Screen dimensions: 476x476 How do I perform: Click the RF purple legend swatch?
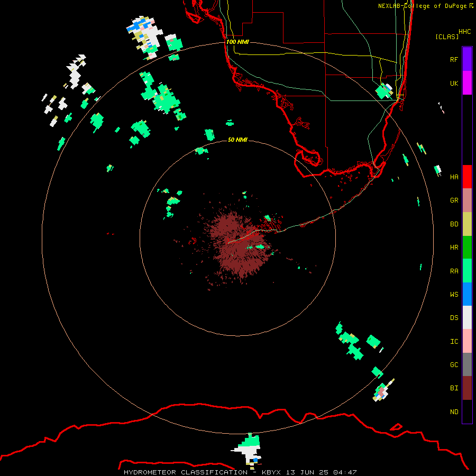click(x=467, y=59)
